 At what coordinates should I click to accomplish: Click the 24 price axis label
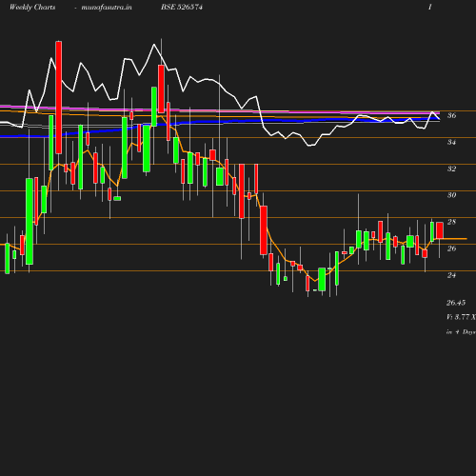[452, 275]
